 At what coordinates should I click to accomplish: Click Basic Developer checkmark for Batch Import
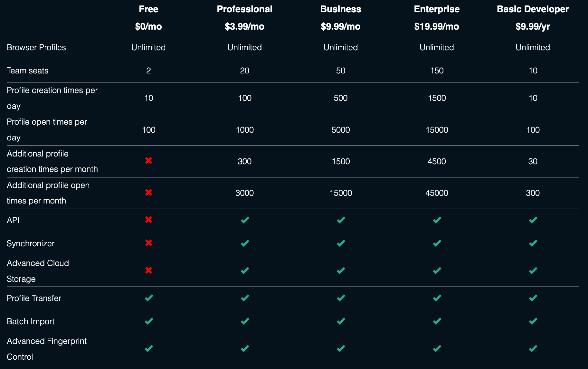pyautogui.click(x=533, y=321)
